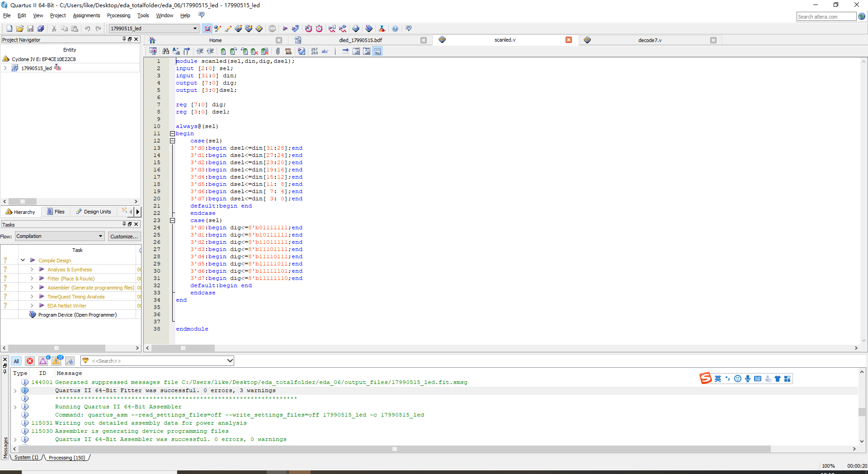This screenshot has width=868, height=474.
Task: Click the Insert template scroll icon
Action: tap(288, 51)
